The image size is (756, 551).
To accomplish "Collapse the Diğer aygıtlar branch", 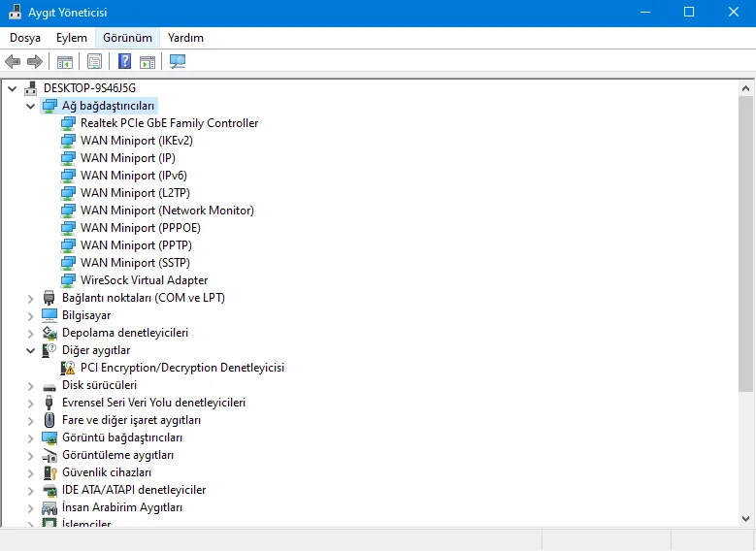I will click(30, 350).
